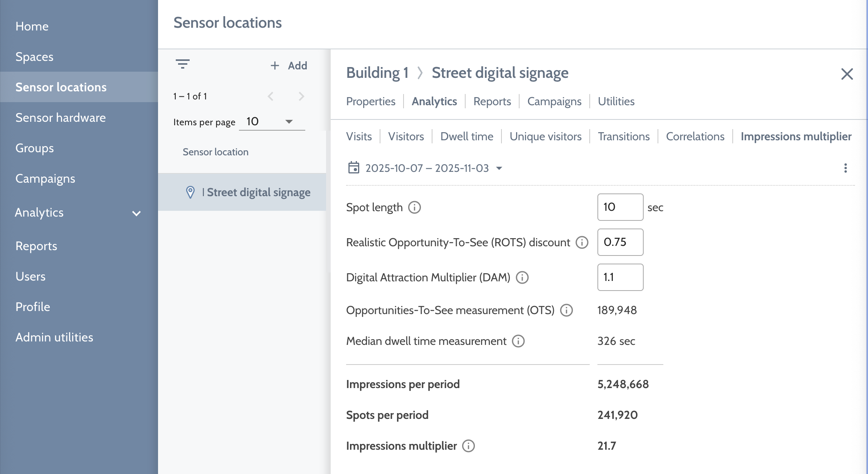The width and height of the screenshot is (868, 474).
Task: Click the calendar icon beside date range
Action: [353, 168]
